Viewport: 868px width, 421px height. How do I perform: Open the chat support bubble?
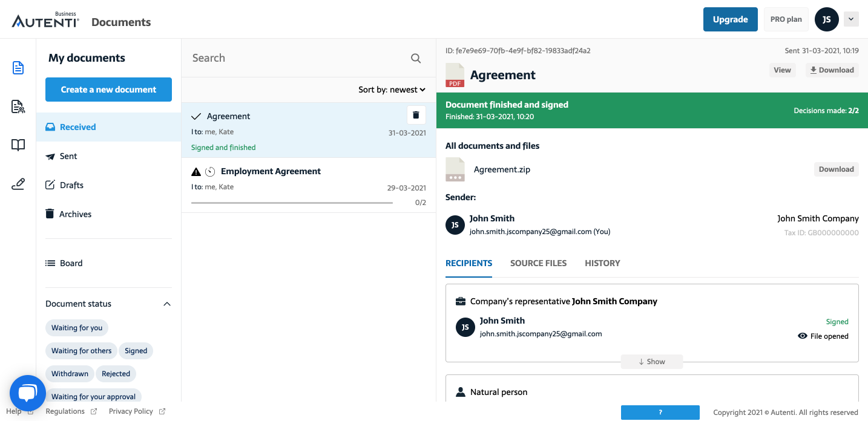point(28,394)
